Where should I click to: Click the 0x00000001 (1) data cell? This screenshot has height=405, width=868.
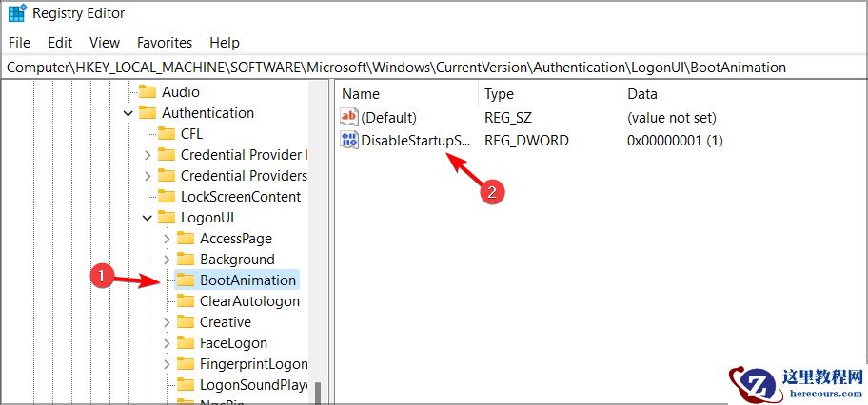[x=675, y=140]
